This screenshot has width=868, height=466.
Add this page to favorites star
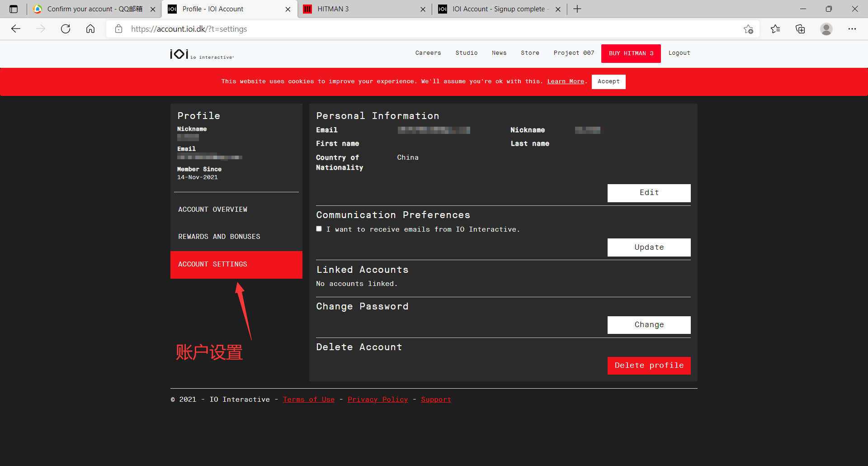(x=748, y=29)
